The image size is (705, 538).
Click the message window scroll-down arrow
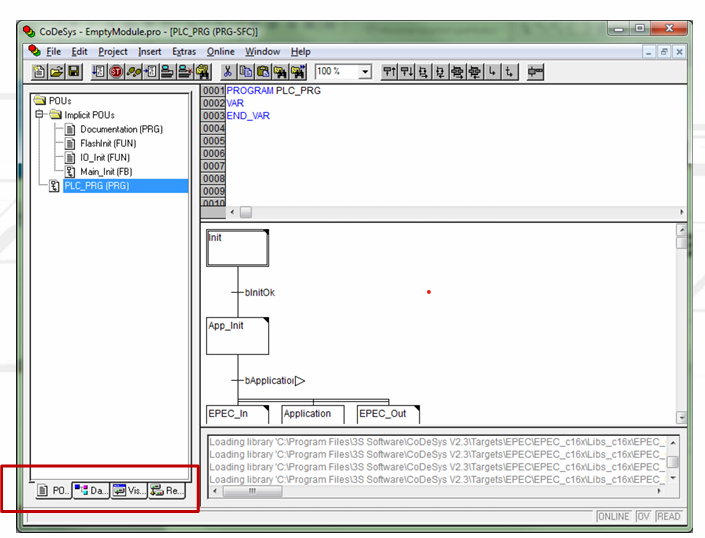[673, 478]
